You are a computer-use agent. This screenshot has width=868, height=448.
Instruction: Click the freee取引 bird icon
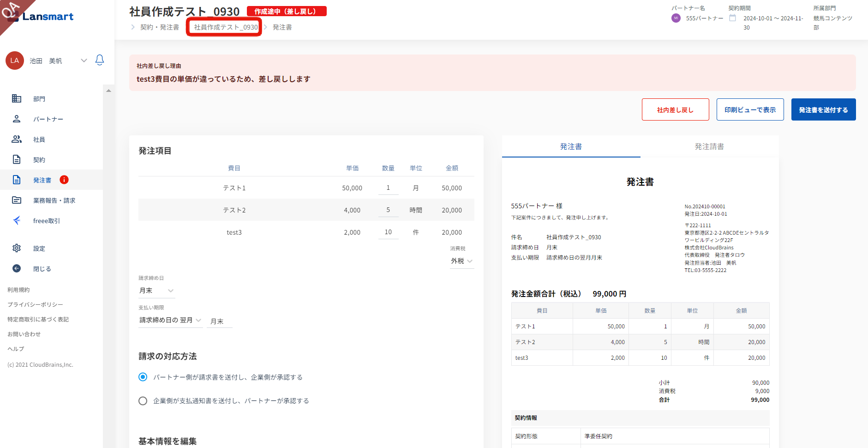pyautogui.click(x=17, y=220)
